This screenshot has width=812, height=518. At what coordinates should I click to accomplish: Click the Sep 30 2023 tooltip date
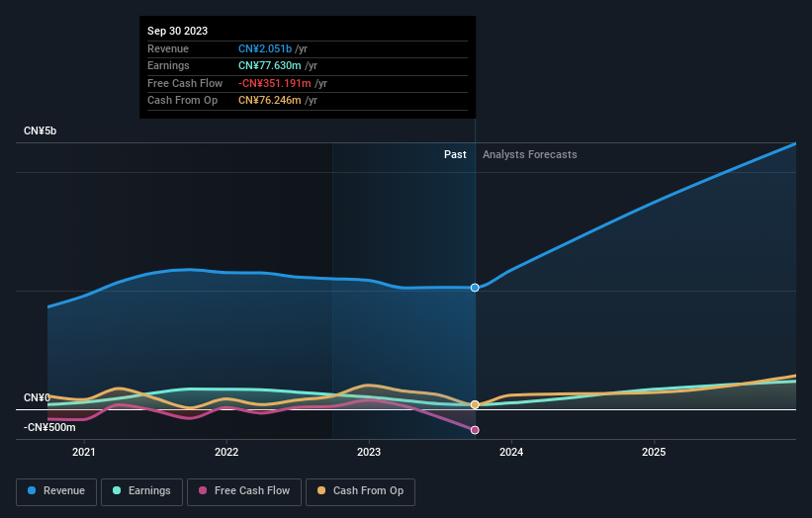point(178,31)
